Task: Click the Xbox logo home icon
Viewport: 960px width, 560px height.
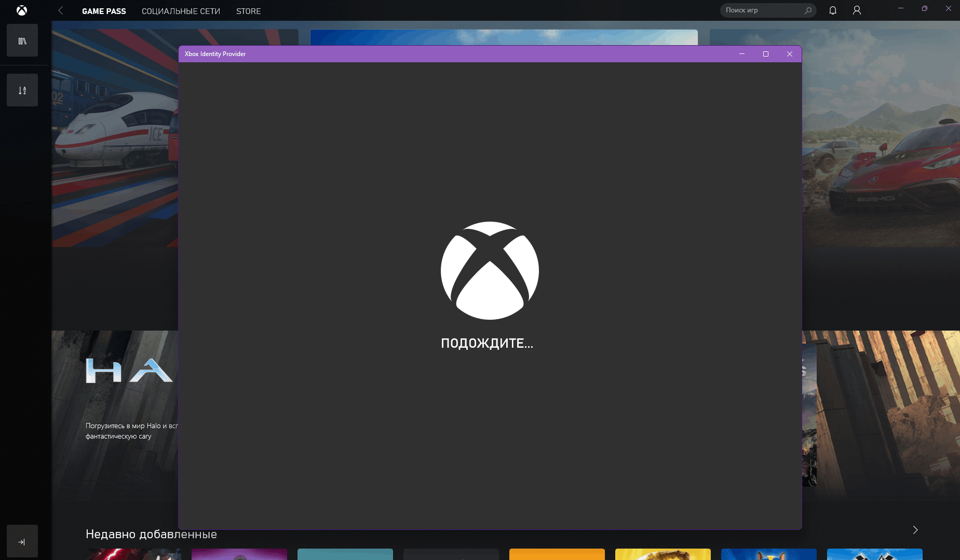Action: [x=22, y=10]
